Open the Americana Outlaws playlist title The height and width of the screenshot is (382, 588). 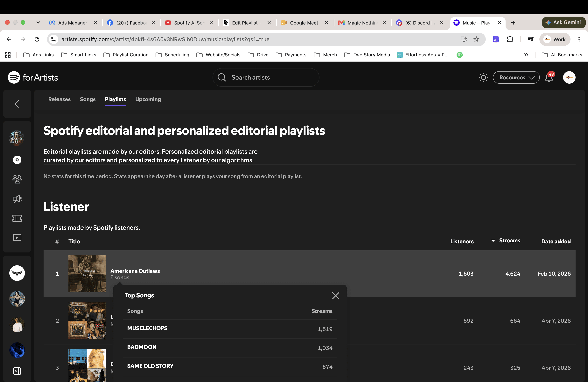135,271
